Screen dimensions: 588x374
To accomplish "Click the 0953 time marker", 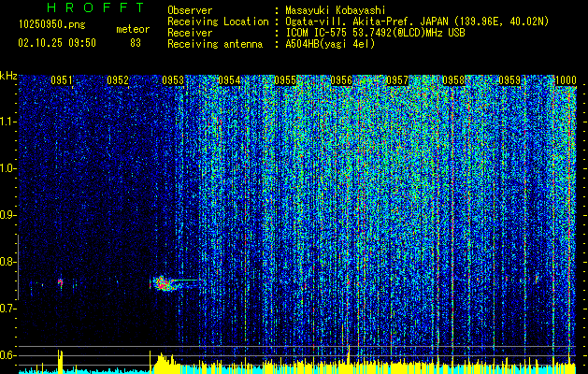I will pyautogui.click(x=173, y=80).
